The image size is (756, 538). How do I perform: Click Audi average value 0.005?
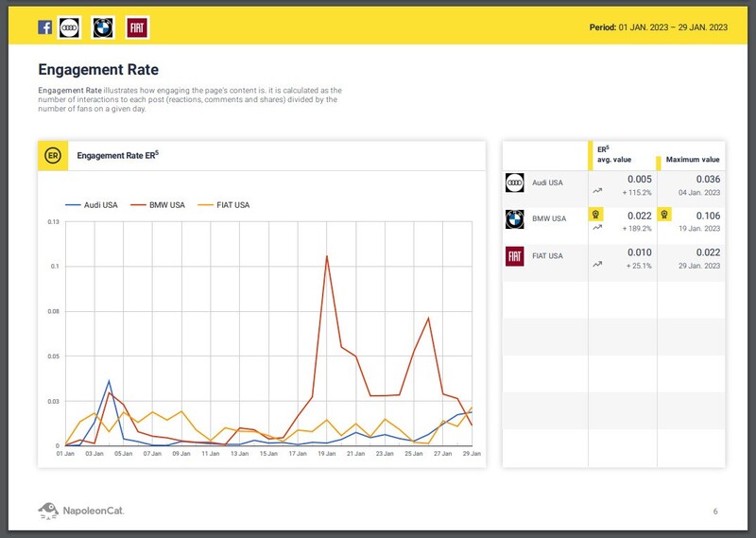click(640, 179)
